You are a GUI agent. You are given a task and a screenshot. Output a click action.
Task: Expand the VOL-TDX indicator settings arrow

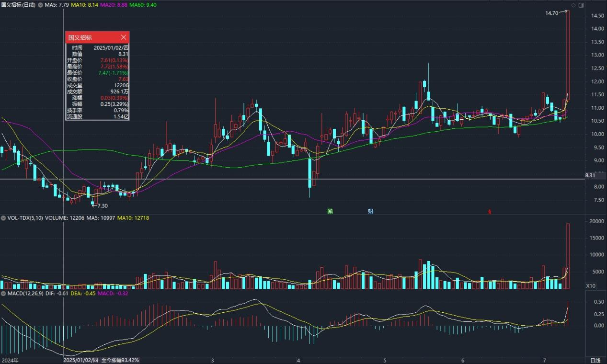(3, 218)
